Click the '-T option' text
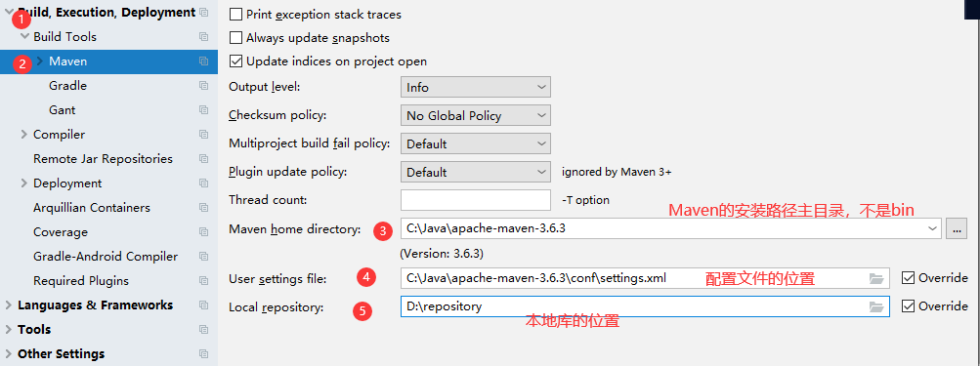Viewport: 980px width, 366px height. coord(585,200)
